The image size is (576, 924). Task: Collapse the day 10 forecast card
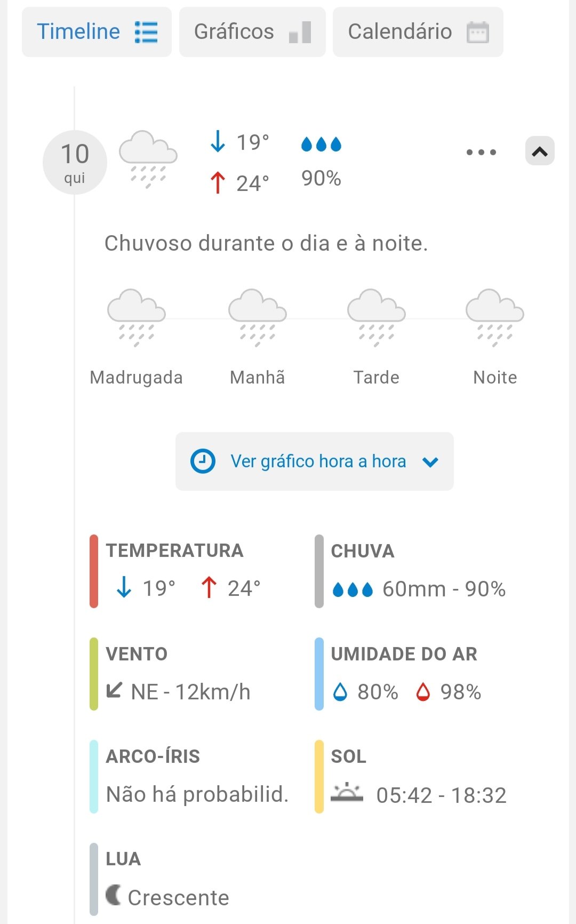click(x=540, y=152)
